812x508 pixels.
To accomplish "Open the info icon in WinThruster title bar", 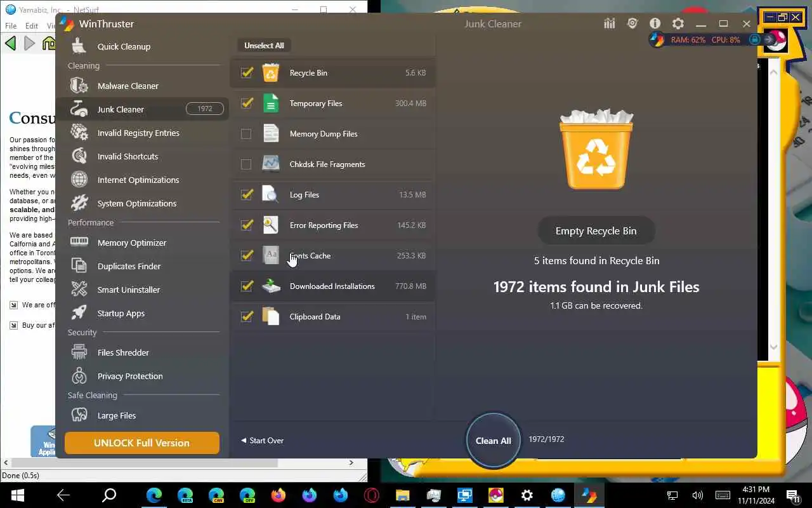I will pyautogui.click(x=655, y=23).
